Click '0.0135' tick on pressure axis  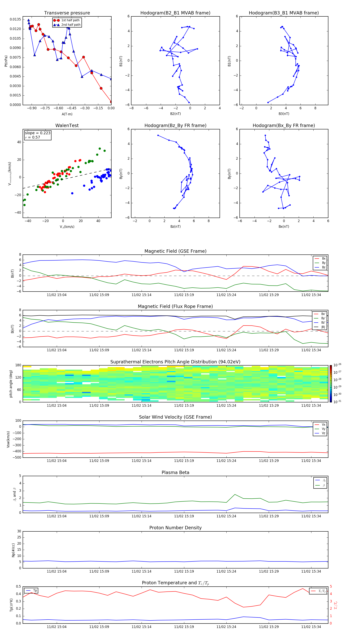tap(15, 20)
